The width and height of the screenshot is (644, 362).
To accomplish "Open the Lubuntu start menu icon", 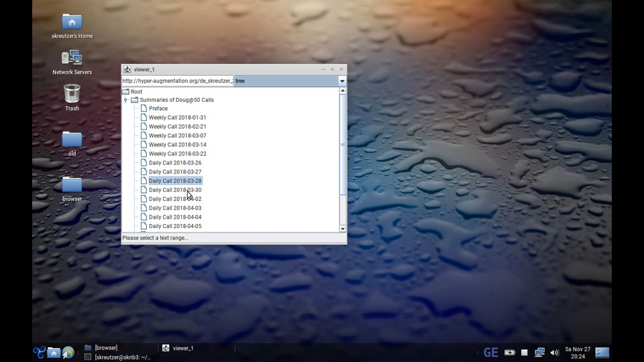I will click(39, 352).
